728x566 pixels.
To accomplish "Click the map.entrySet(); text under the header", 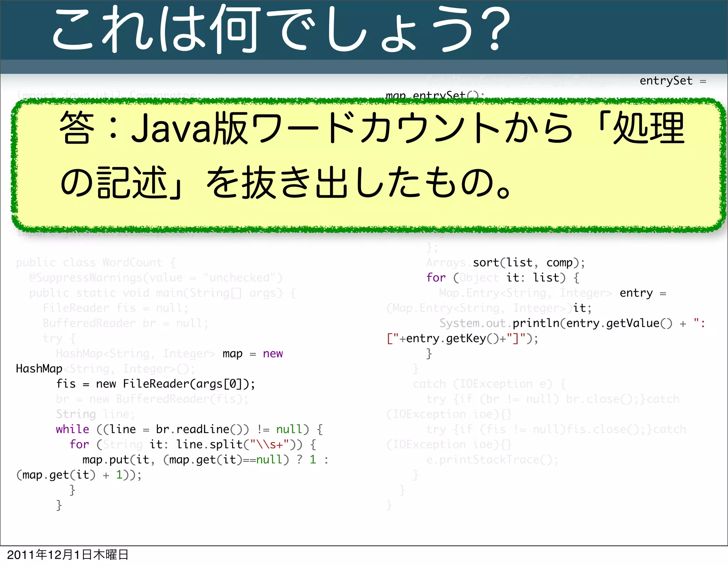I will click(x=435, y=95).
